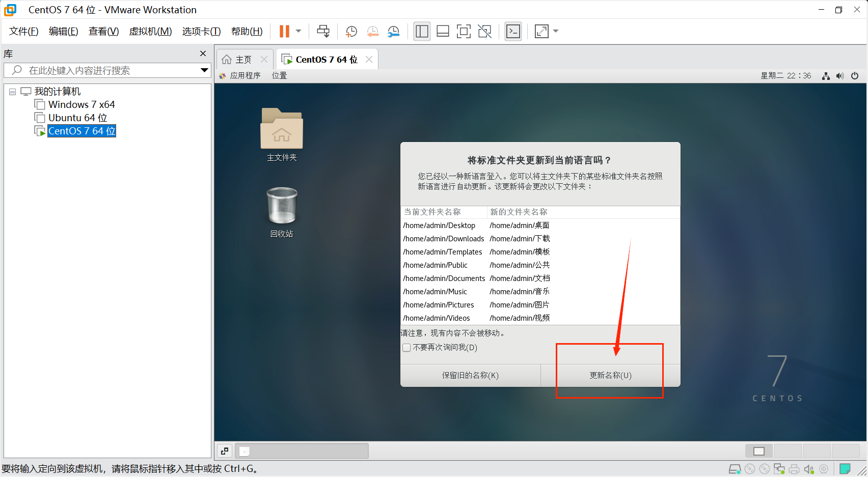Open the 位置 menu in CentOS

click(x=279, y=75)
